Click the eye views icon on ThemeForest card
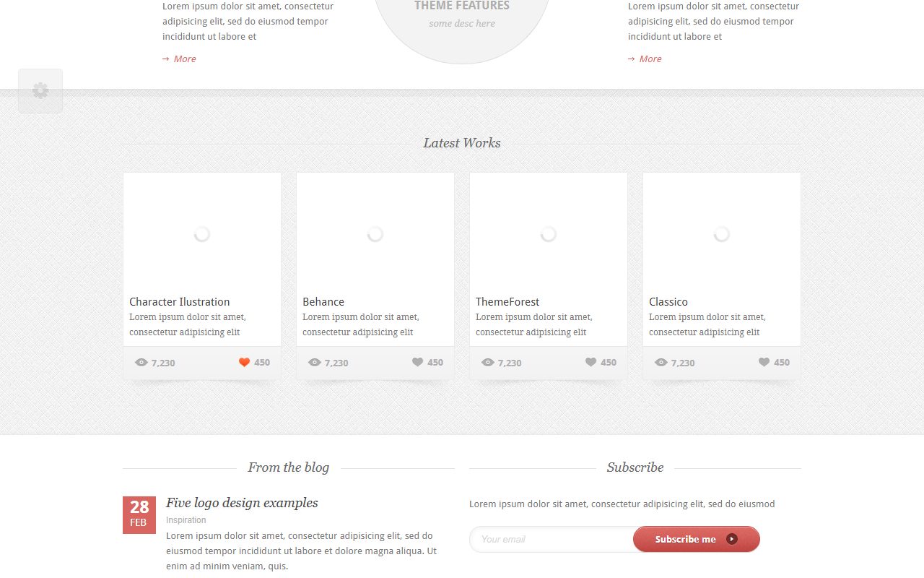 [487, 363]
